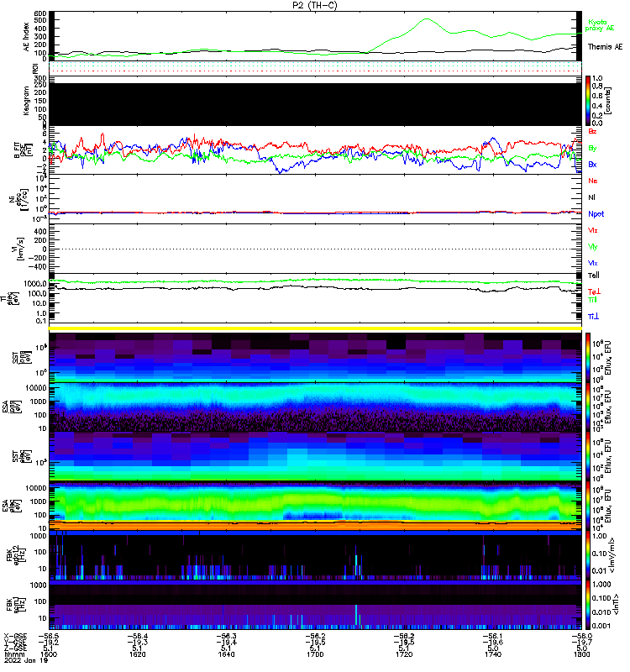Click the [counts] label beside Keogram color bar

(608, 101)
